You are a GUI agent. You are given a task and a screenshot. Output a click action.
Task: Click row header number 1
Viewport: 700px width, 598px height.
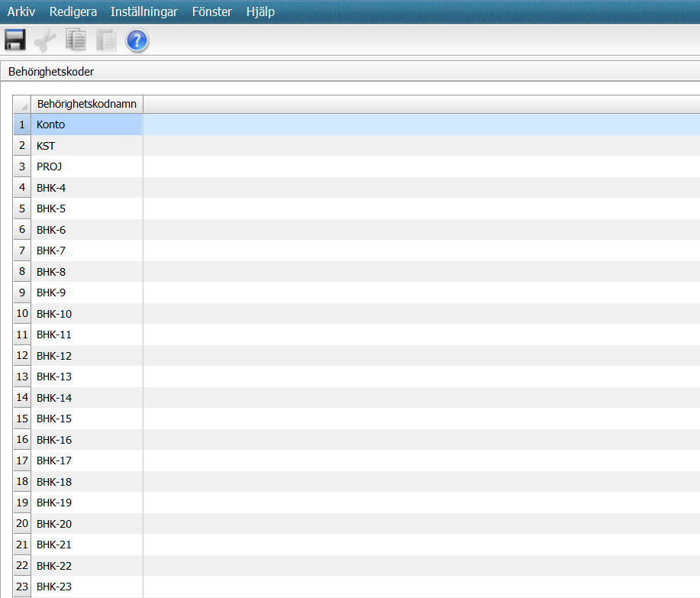22,124
